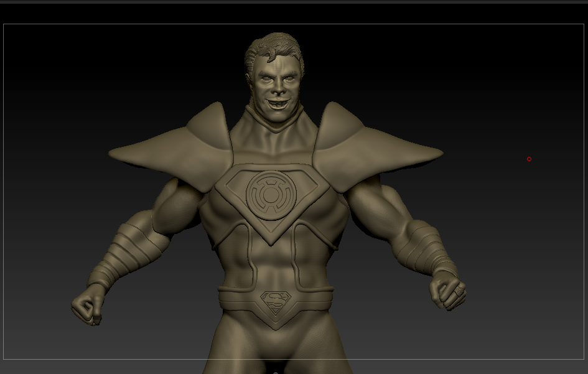Viewport: 588px width, 374px height.
Task: Click the red brush cursor circle
Action: point(529,159)
